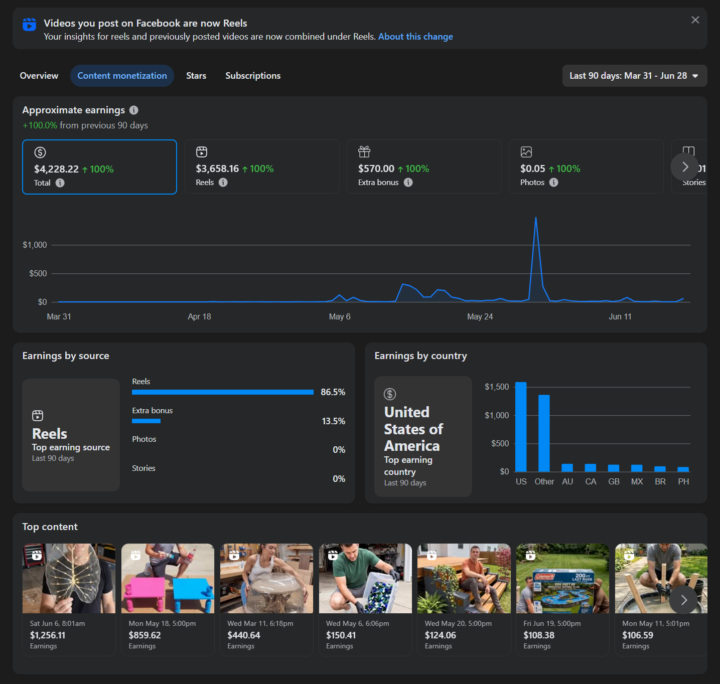Open the Mon May 18 pink and blue tables thumbnail
Viewport: 720px width, 684px height.
pyautogui.click(x=168, y=578)
